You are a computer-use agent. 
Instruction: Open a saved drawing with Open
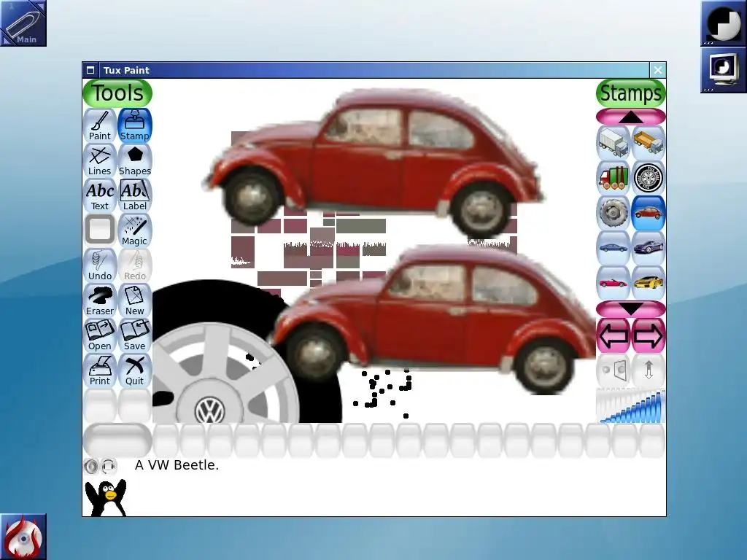(99, 335)
